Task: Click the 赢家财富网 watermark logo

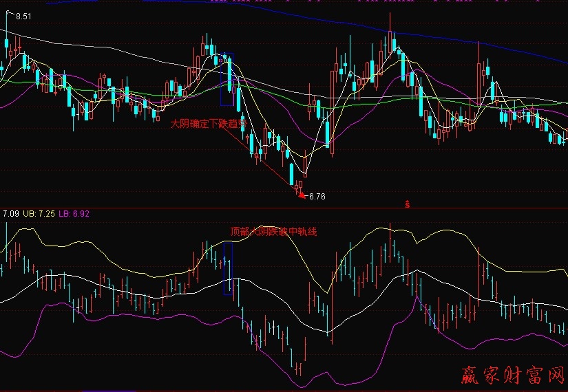Action: click(x=512, y=375)
